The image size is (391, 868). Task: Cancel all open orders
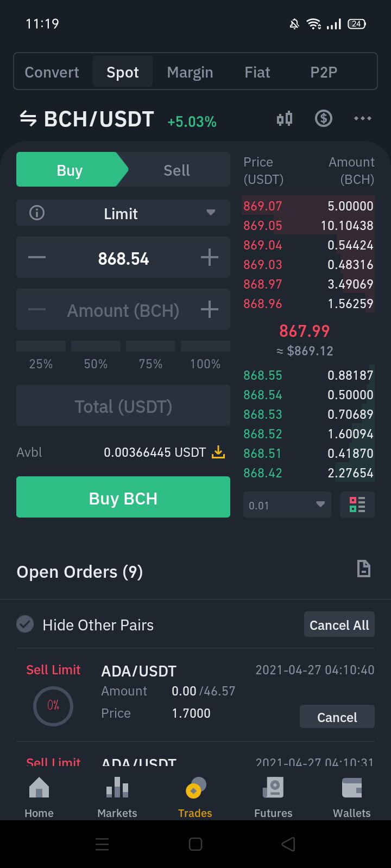point(339,625)
